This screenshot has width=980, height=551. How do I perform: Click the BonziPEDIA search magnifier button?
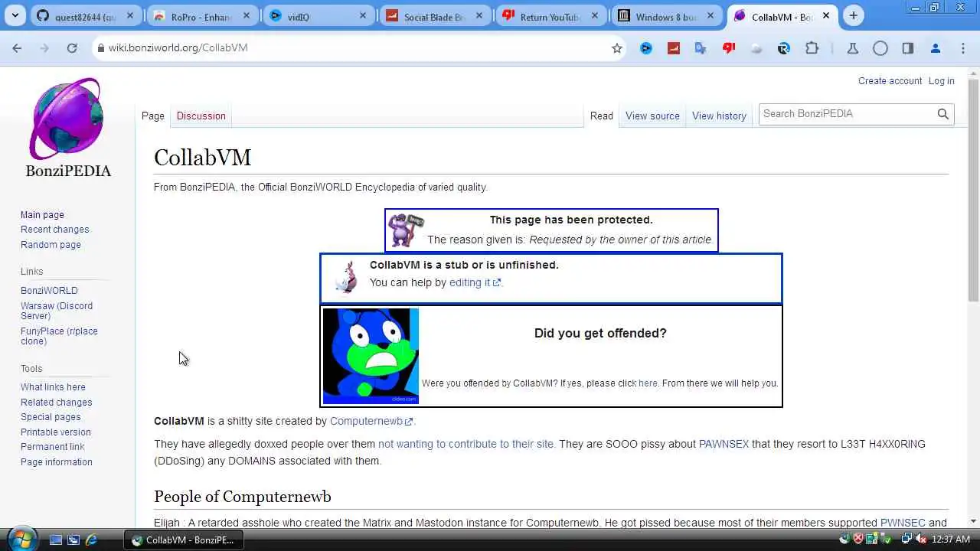[x=943, y=114]
